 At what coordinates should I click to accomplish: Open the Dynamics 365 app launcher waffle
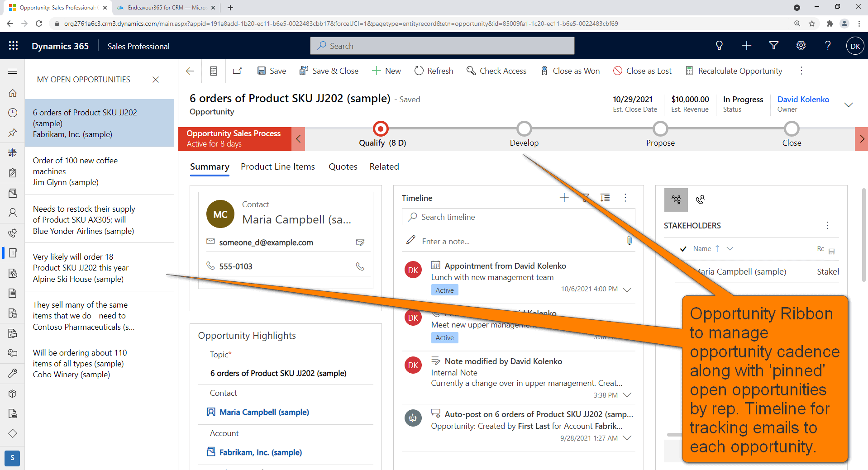pyautogui.click(x=13, y=46)
